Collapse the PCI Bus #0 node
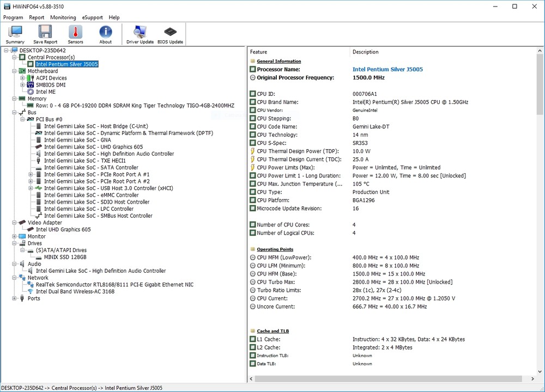The width and height of the screenshot is (545, 392). coord(22,119)
